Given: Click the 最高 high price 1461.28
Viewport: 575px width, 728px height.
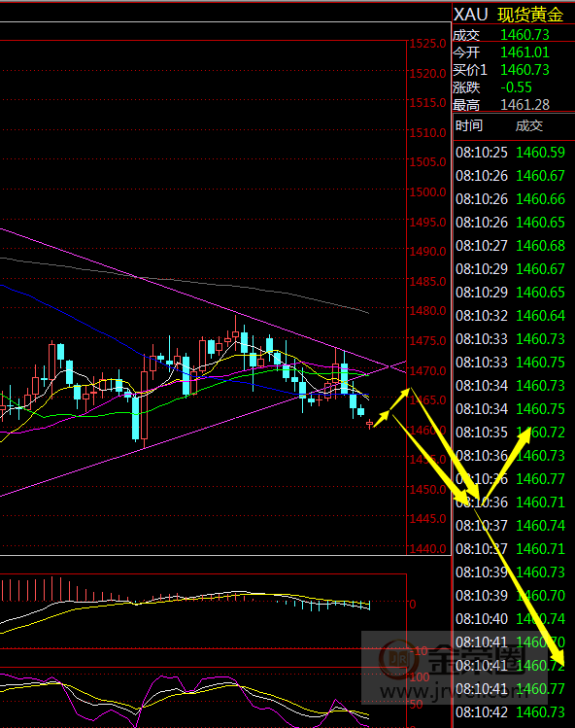Looking at the screenshot, I should click(x=524, y=105).
